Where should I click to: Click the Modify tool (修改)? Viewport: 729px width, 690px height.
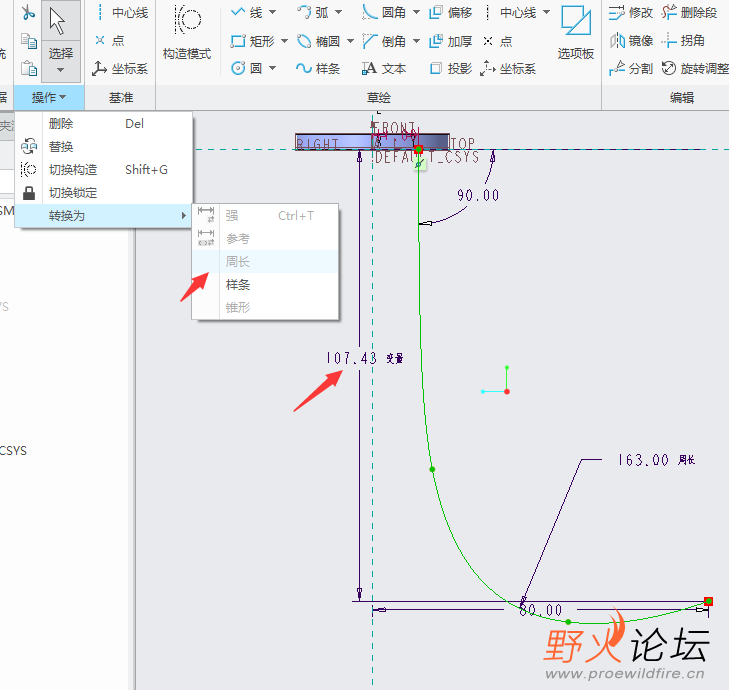coord(630,13)
